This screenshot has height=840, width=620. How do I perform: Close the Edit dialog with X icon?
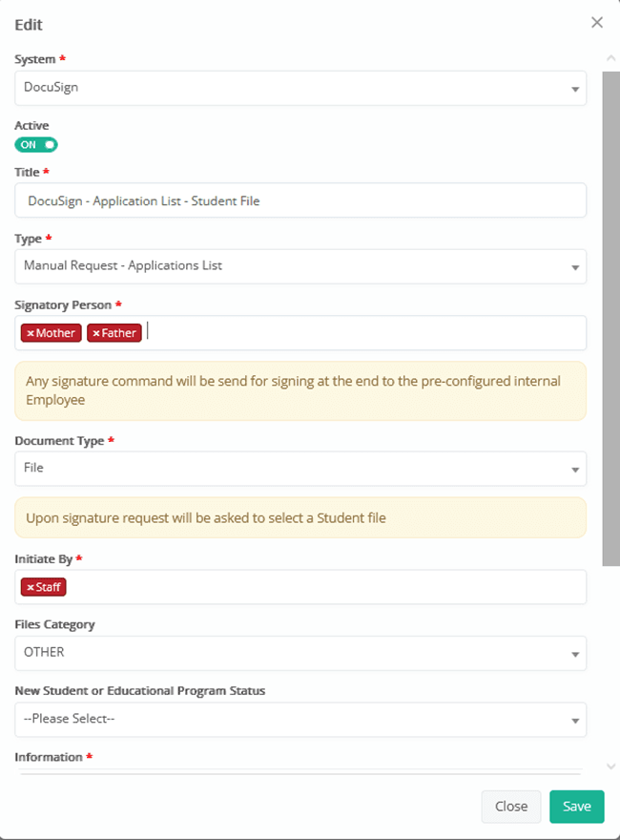point(597,23)
